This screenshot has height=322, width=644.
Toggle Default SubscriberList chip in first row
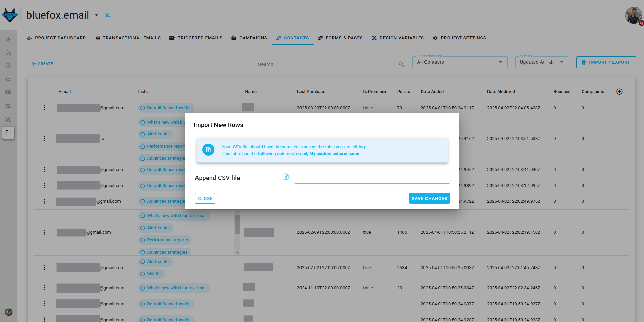click(x=166, y=108)
